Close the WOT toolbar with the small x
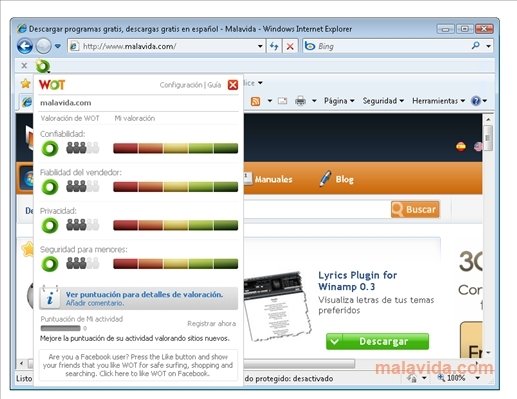Screen dimensions: 517x399 coord(24,66)
